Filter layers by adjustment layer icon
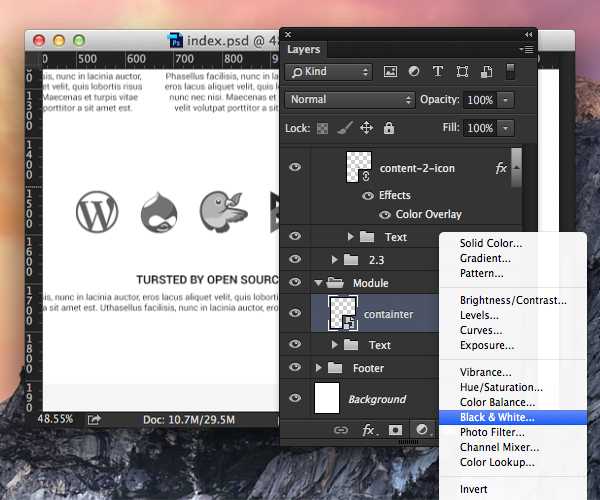 coord(414,72)
